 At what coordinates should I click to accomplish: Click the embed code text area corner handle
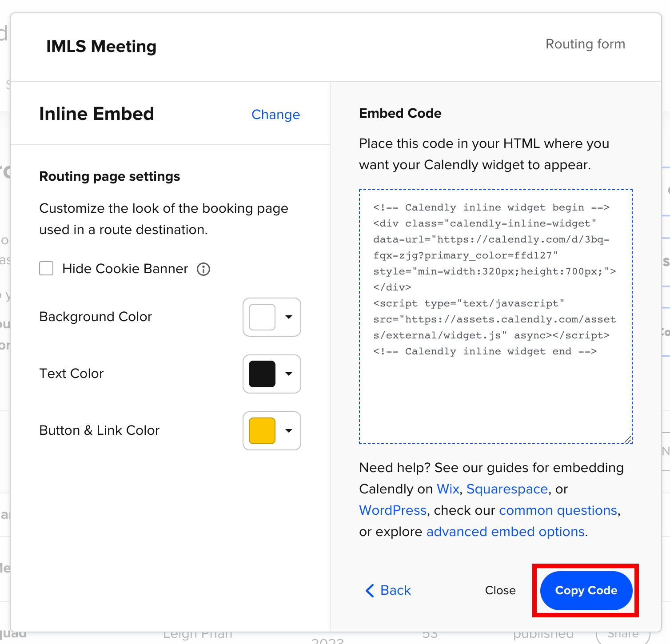(628, 439)
